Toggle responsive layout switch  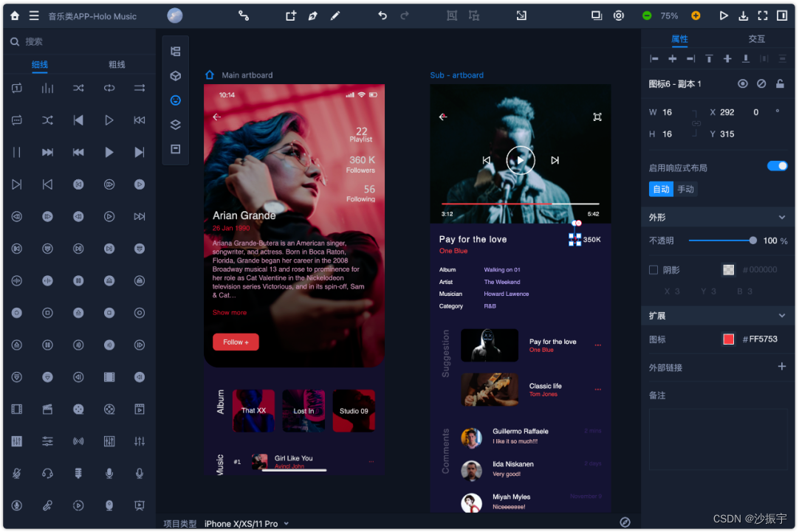pos(777,166)
